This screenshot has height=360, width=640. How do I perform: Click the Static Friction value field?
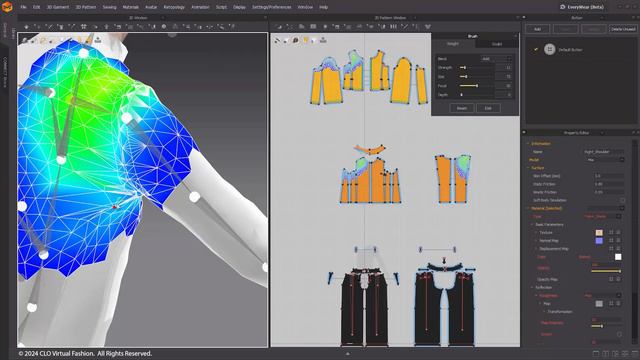coord(609,184)
